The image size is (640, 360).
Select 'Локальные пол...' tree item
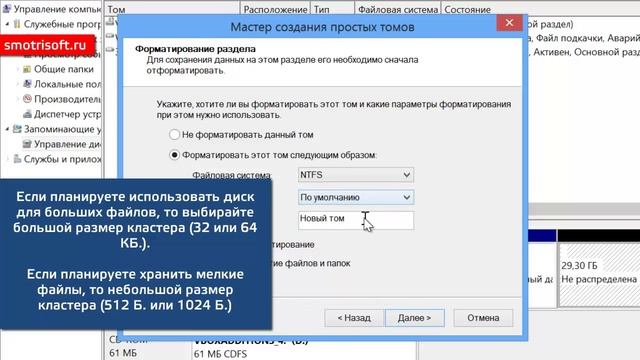pos(67,84)
